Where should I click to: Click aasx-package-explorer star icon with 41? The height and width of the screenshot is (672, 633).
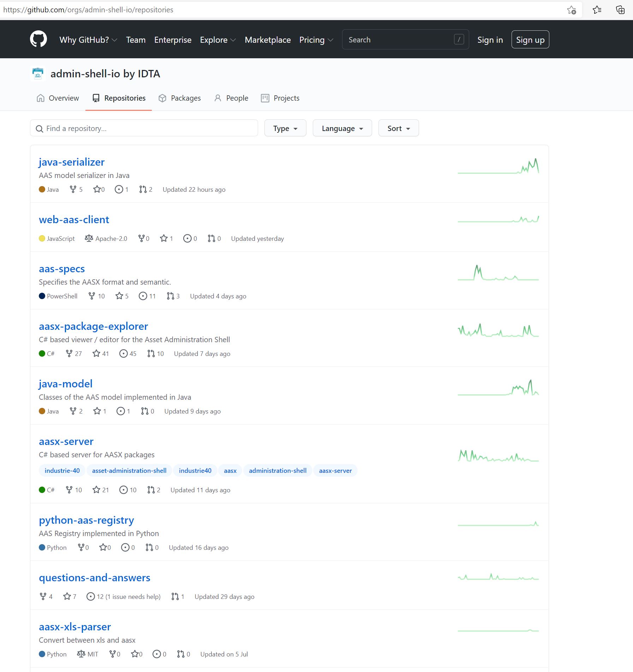click(x=96, y=354)
